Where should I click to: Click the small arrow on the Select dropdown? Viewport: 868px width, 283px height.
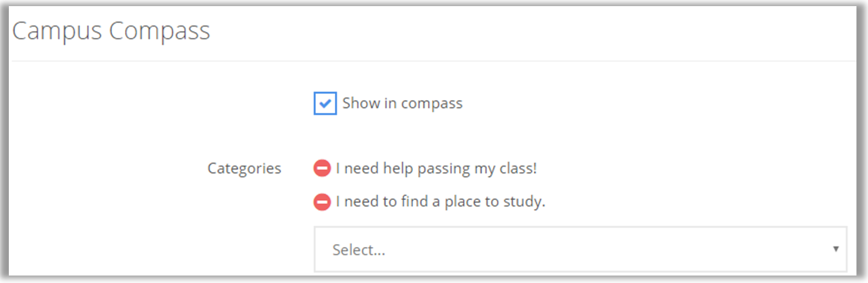835,249
